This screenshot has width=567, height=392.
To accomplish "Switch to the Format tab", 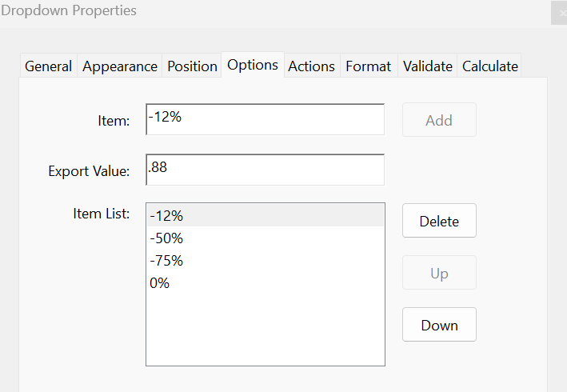I will (x=368, y=66).
